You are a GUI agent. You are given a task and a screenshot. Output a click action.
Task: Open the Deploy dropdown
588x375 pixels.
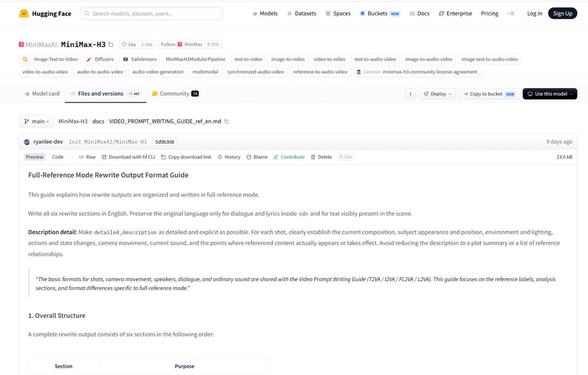437,94
